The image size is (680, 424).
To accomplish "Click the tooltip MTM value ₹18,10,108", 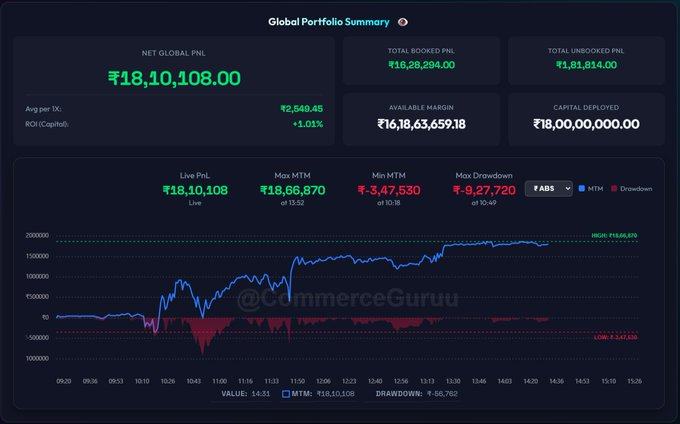I will click(336, 394).
